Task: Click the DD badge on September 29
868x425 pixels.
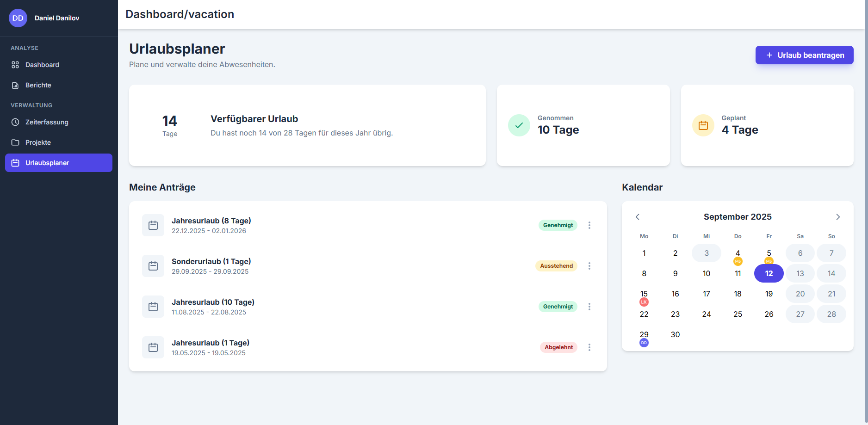Action: 644,343
